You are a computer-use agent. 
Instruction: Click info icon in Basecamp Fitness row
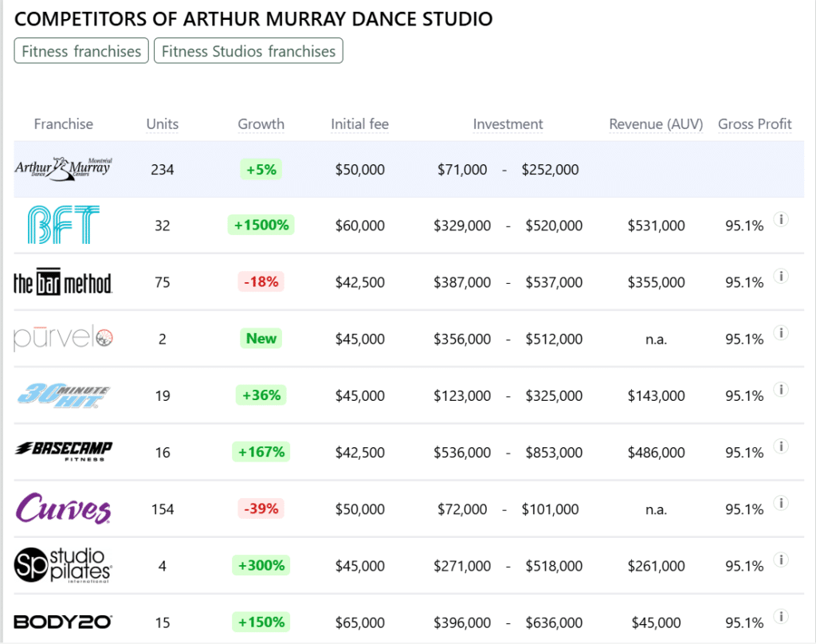781,446
